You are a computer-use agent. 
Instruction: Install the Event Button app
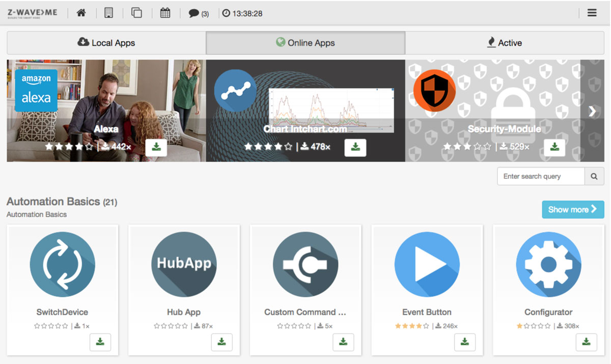465,342
